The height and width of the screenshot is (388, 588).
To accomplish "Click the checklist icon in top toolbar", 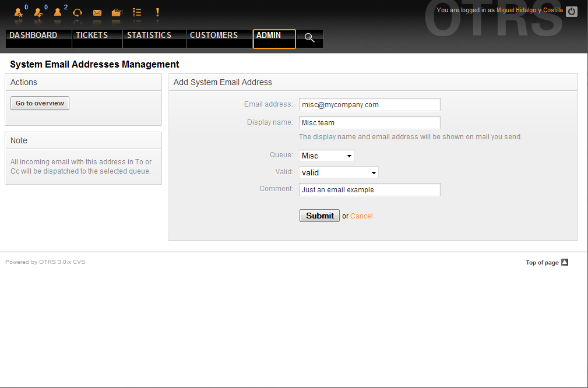I will [137, 12].
